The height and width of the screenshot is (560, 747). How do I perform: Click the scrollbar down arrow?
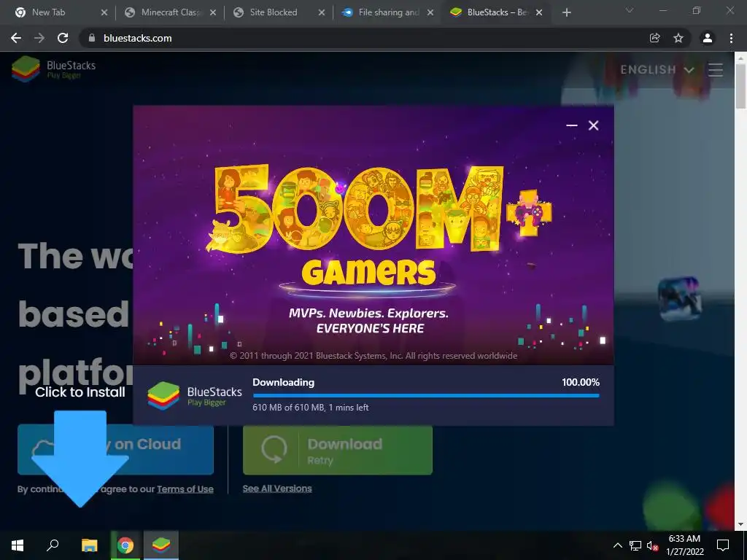pos(740,524)
